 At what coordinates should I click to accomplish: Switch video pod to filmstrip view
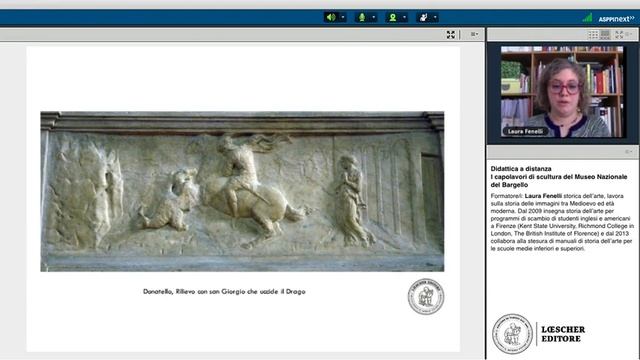(x=605, y=35)
